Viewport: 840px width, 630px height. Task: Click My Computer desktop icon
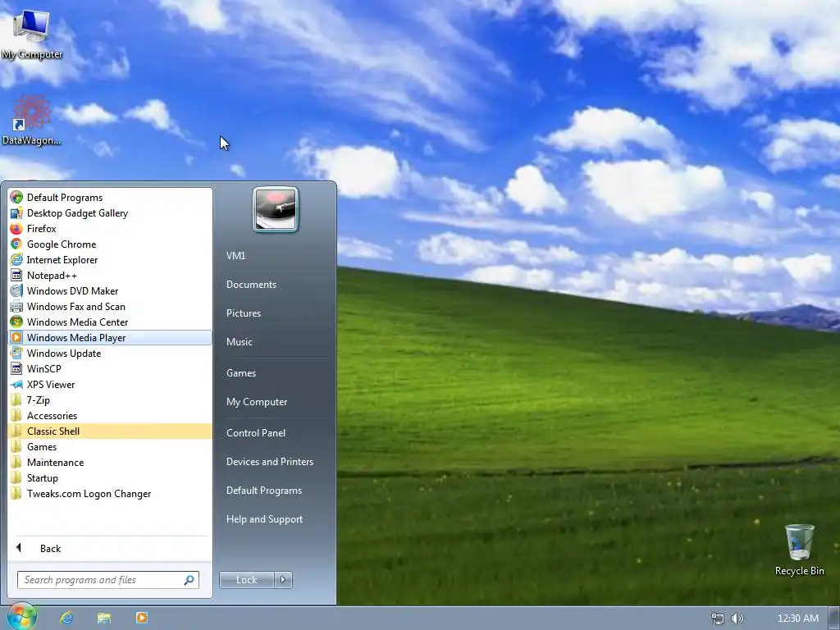[x=32, y=33]
